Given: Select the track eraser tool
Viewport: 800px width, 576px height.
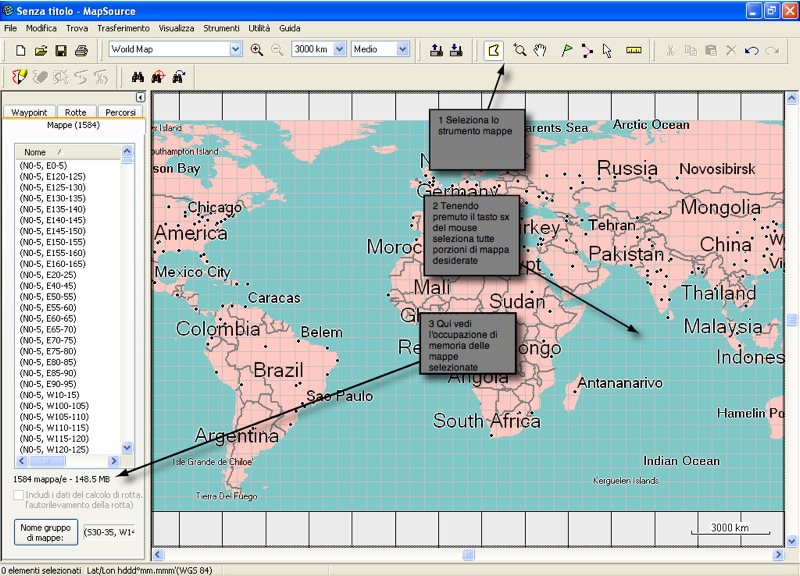Looking at the screenshot, I should pyautogui.click(x=40, y=77).
